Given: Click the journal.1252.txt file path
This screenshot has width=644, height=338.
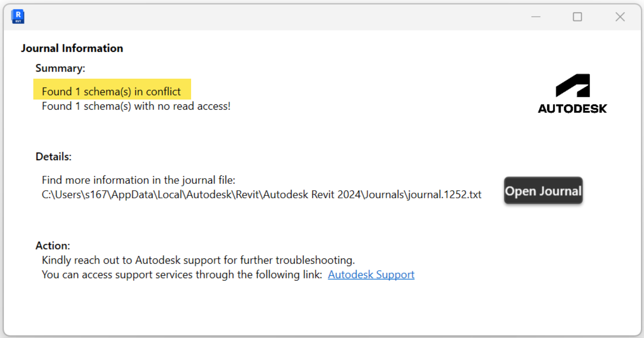Looking at the screenshot, I should tap(261, 195).
